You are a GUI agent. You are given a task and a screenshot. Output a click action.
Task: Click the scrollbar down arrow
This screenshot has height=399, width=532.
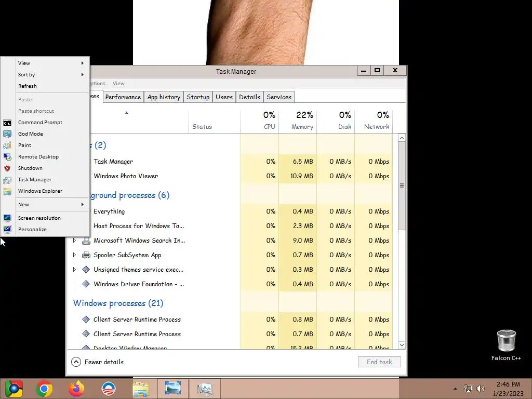point(402,345)
